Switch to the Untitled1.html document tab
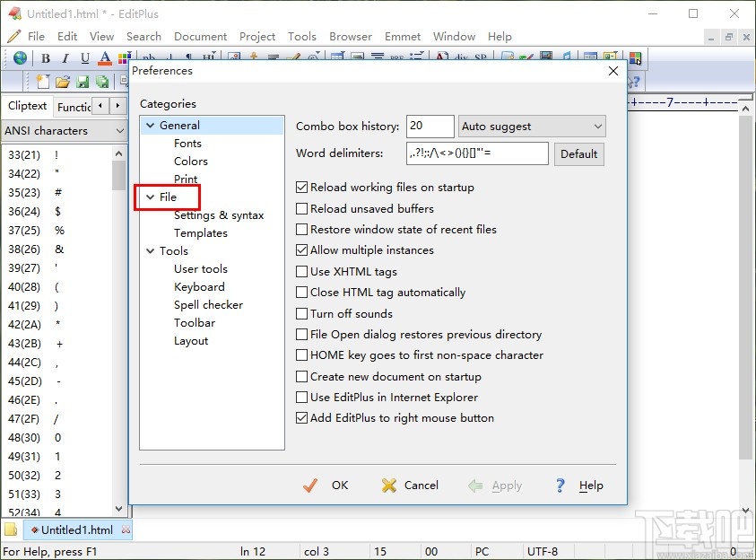The image size is (756, 560). point(77,529)
